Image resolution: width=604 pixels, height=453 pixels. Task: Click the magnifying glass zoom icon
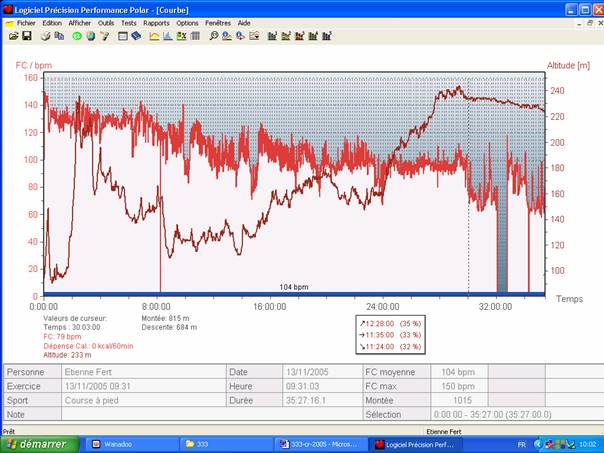213,36
